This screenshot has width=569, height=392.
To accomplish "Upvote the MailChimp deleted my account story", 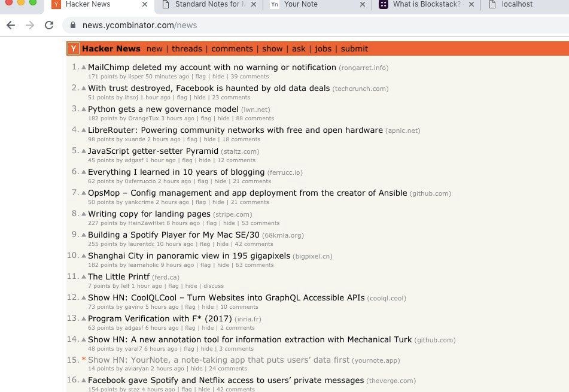I will click(84, 67).
